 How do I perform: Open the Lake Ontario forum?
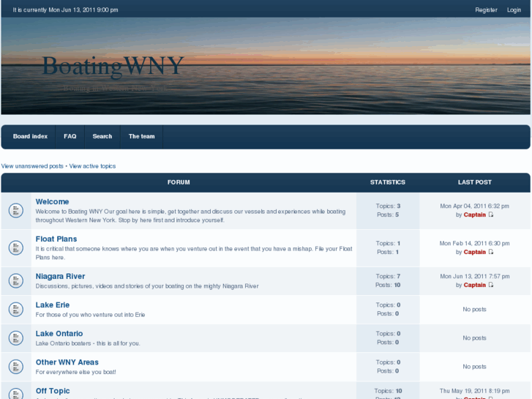point(59,333)
